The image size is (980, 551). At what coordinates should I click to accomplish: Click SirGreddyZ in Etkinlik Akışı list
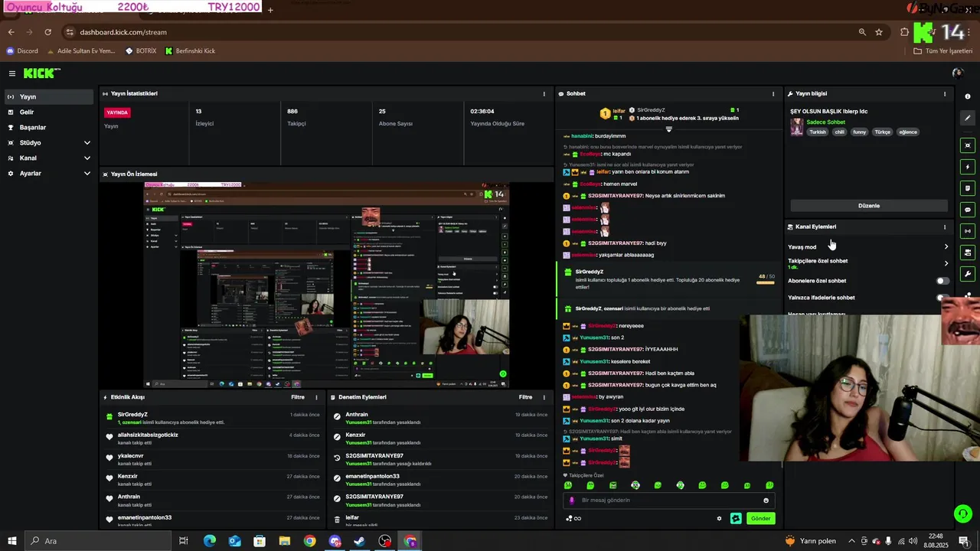(132, 415)
